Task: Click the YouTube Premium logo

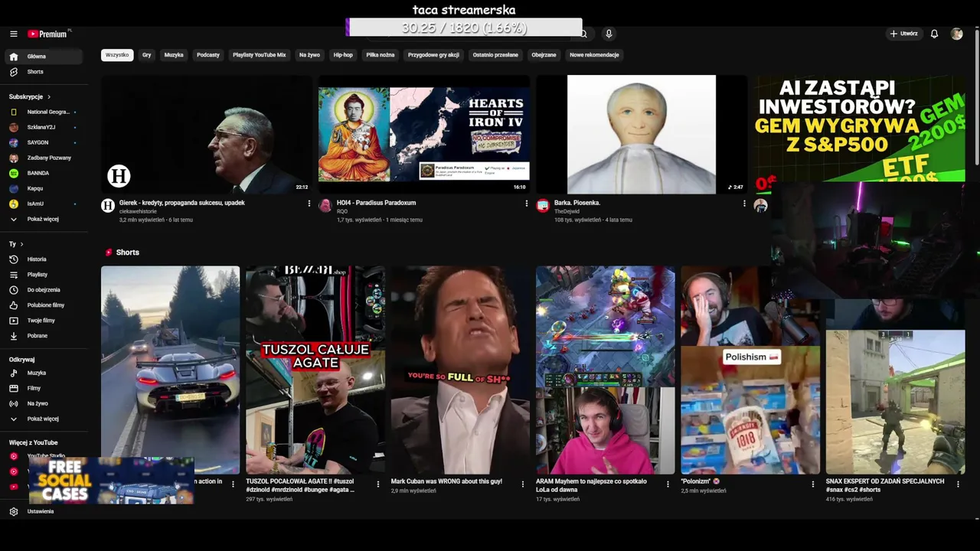Action: [47, 34]
